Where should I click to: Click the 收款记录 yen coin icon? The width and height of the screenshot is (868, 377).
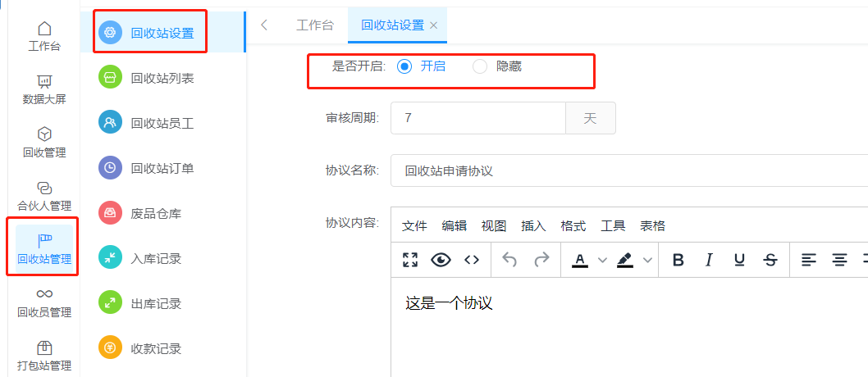pyautogui.click(x=110, y=348)
